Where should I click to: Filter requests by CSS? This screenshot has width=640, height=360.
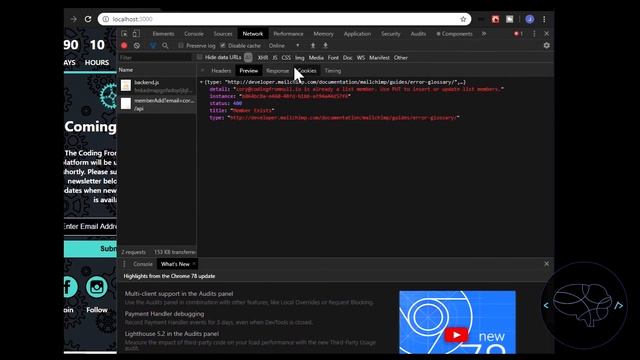coord(286,58)
